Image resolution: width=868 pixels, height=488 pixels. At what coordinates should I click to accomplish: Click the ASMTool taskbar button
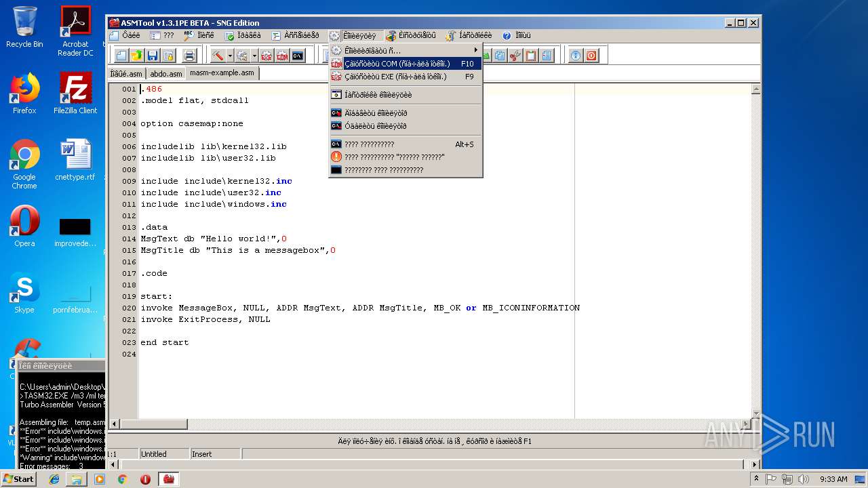click(x=168, y=479)
